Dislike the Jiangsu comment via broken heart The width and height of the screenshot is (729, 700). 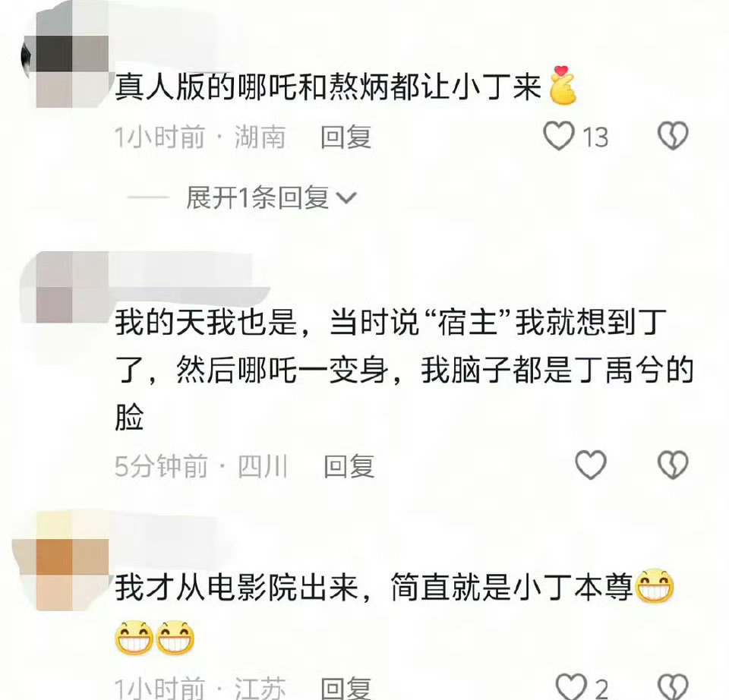coord(672,686)
